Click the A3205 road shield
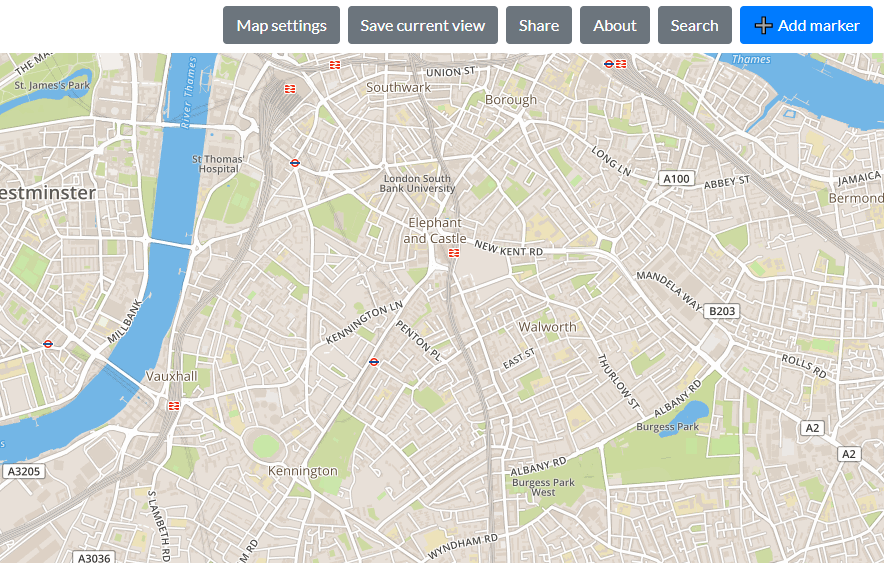The width and height of the screenshot is (884, 563). pos(24,471)
